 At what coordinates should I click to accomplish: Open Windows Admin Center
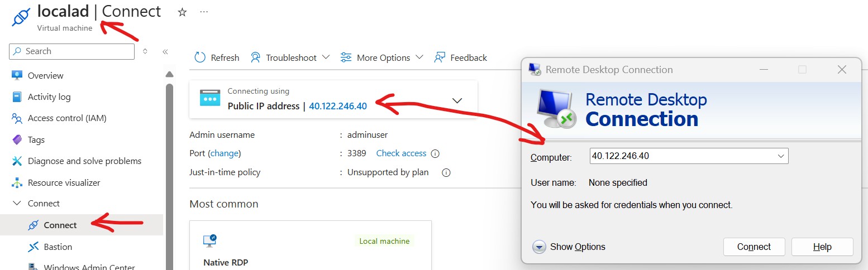[x=89, y=267]
